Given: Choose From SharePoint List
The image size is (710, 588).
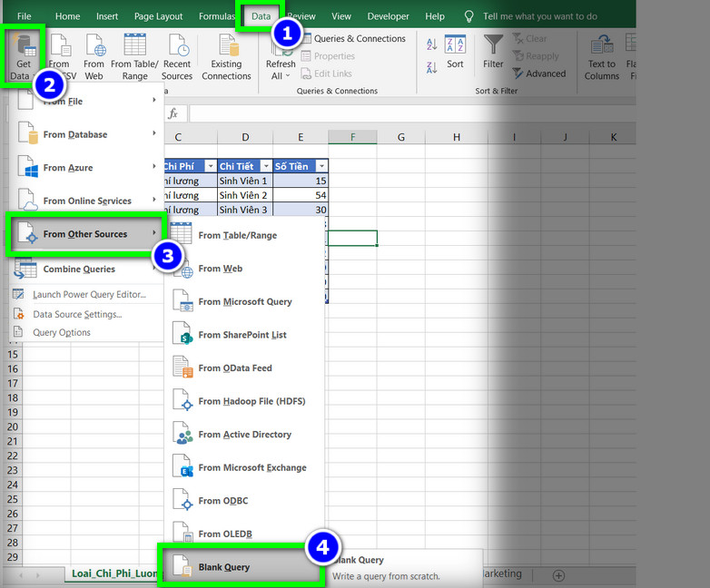Looking at the screenshot, I should tap(244, 335).
